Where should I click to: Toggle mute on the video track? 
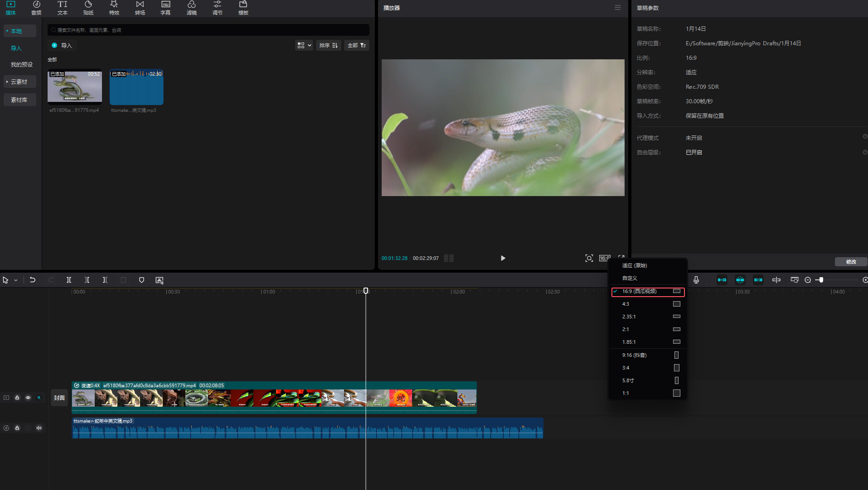[39, 398]
